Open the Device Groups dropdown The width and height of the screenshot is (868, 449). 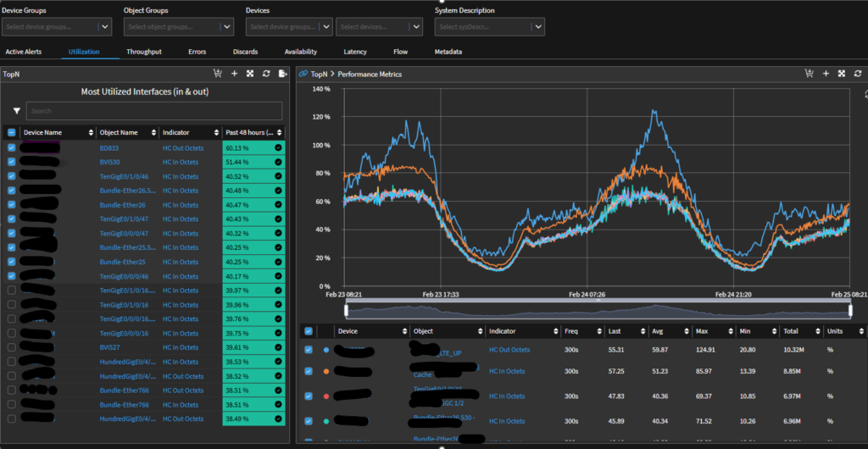tap(57, 27)
